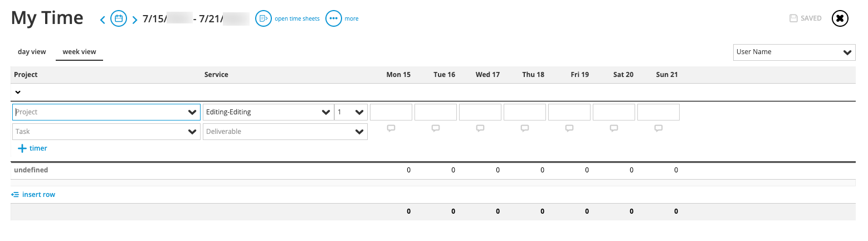Open the calendar date picker icon
The width and height of the screenshot is (868, 241).
119,18
